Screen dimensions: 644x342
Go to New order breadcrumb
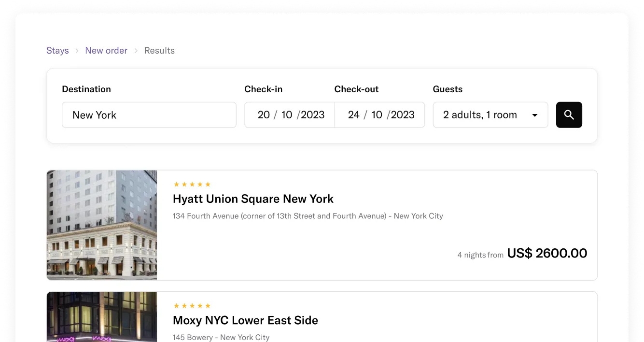(106, 51)
